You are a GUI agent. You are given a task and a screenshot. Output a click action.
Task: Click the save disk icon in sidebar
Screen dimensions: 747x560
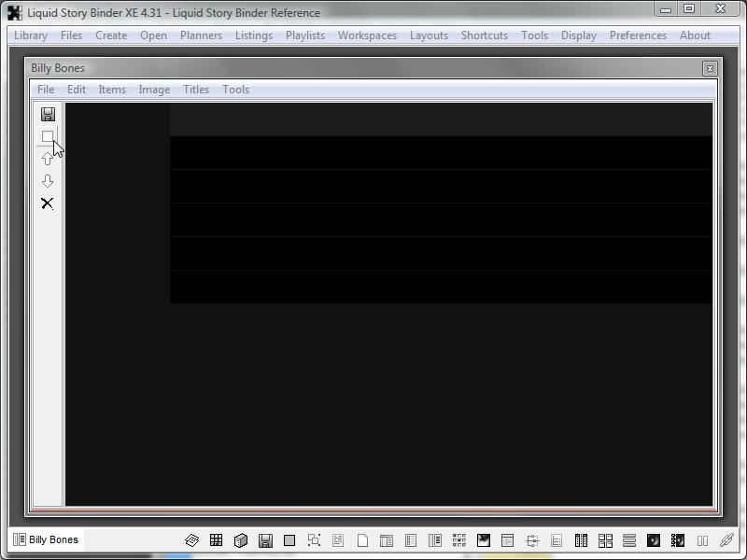[48, 114]
